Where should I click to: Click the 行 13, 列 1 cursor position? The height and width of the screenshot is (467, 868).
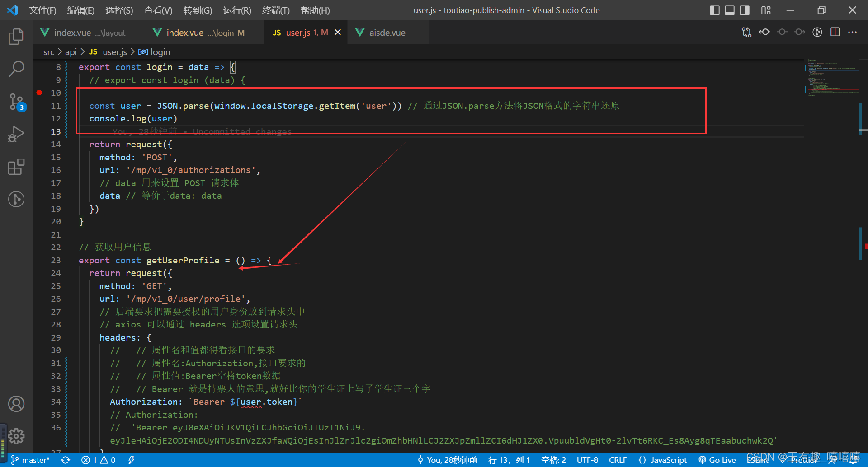tap(509, 460)
